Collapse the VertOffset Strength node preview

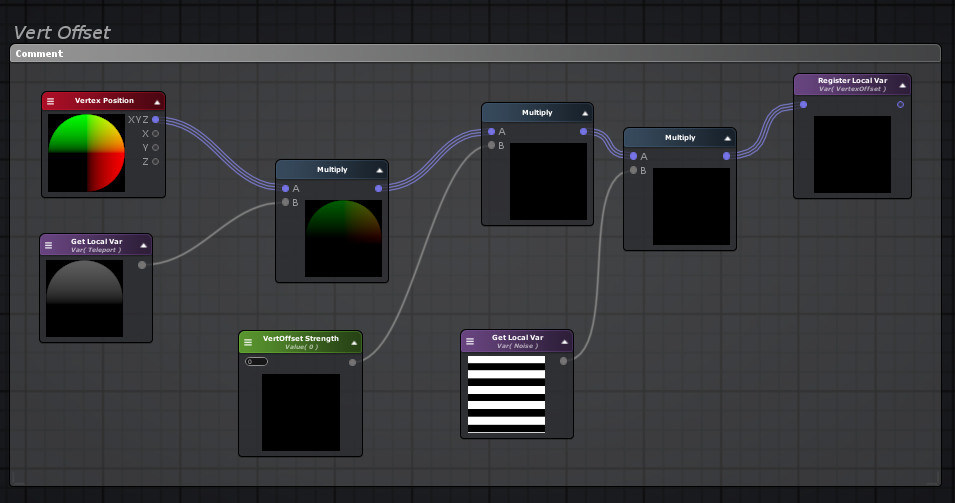coord(354,343)
